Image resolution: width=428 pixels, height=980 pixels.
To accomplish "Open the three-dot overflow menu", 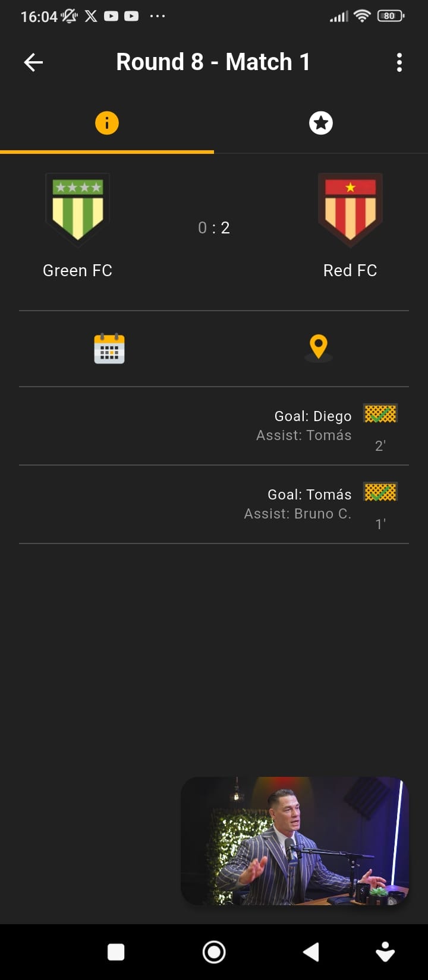I will click(399, 62).
